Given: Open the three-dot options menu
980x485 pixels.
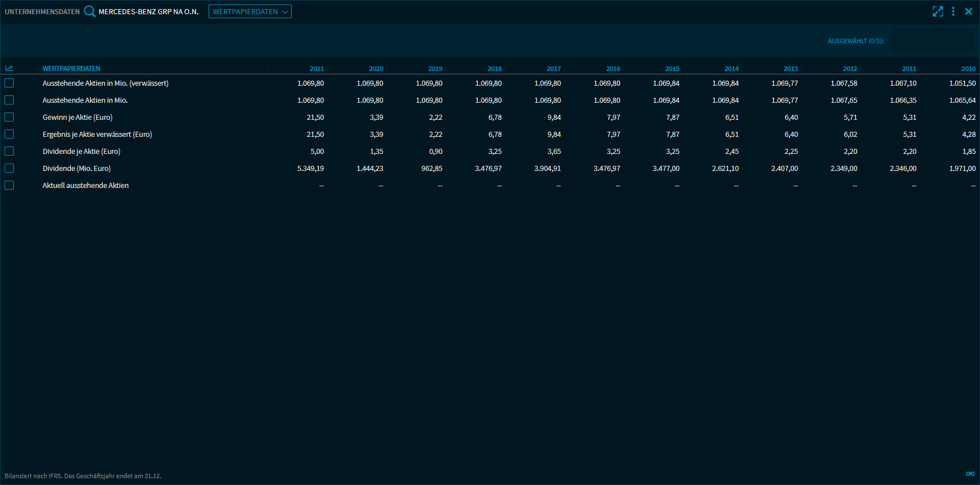Looking at the screenshot, I should click(953, 11).
